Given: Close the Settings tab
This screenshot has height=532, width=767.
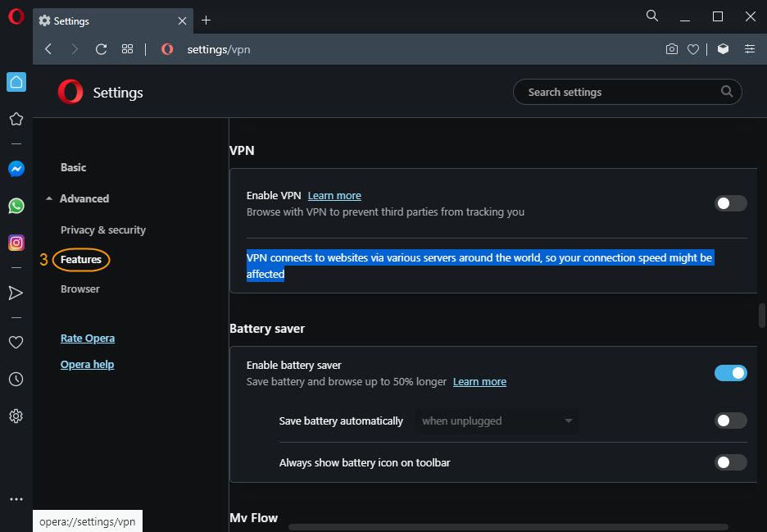Looking at the screenshot, I should point(182,20).
